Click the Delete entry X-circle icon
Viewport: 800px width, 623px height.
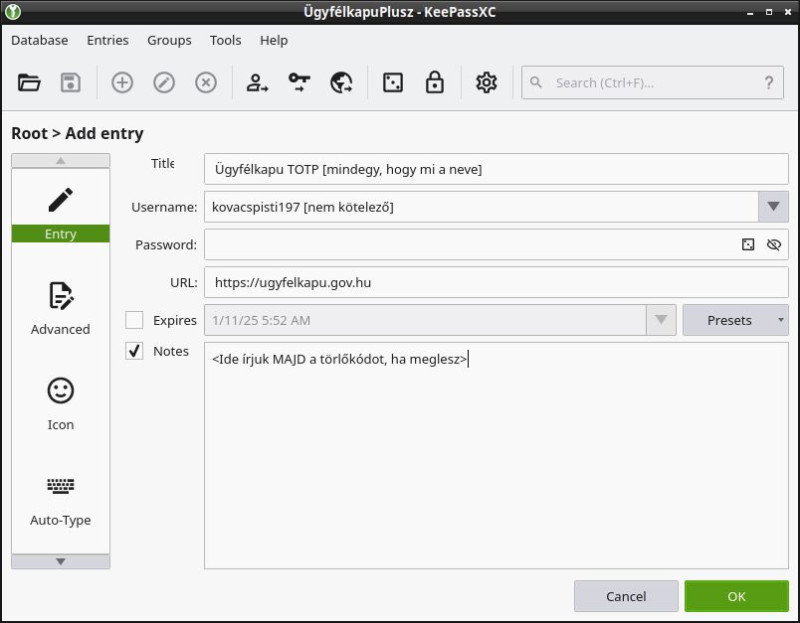click(206, 83)
